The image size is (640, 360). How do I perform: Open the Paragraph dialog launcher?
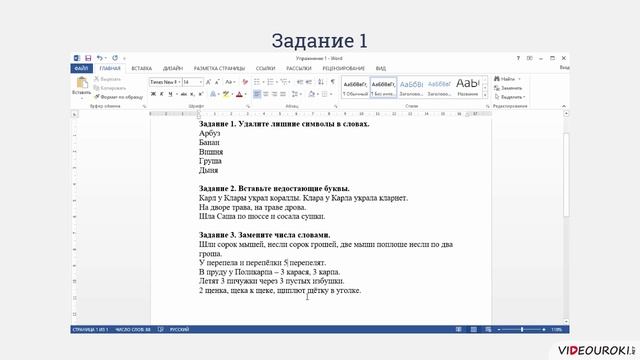(336, 106)
